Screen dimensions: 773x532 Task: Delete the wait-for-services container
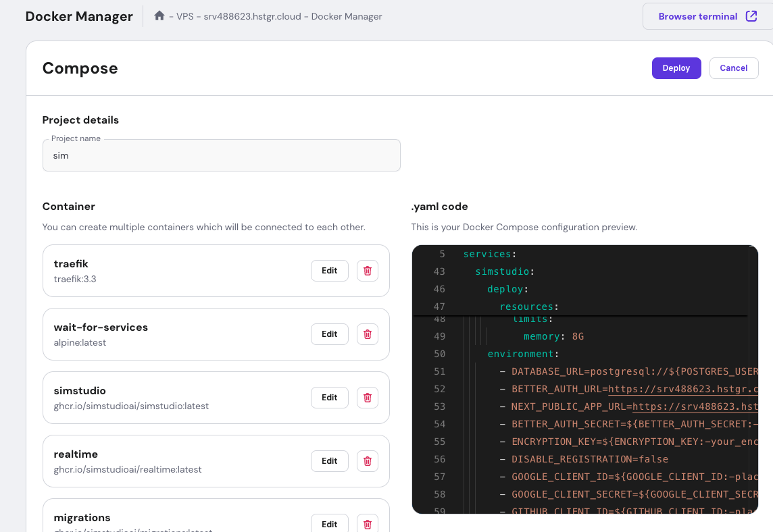(x=368, y=334)
